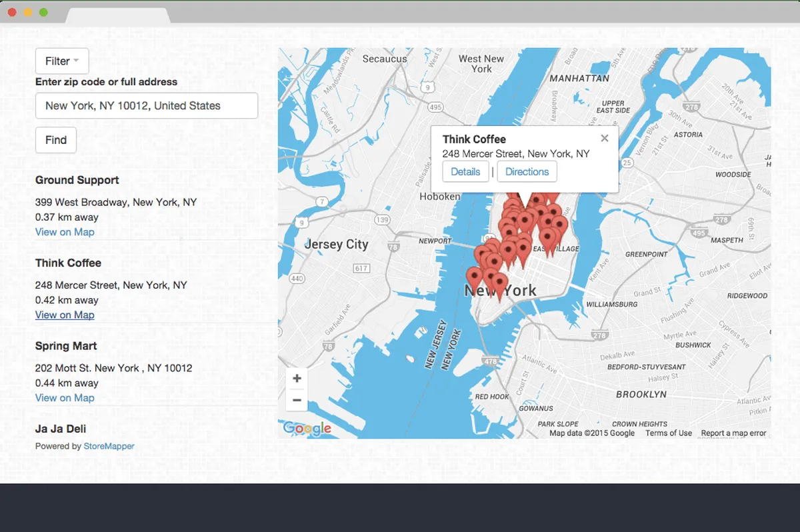Image resolution: width=800 pixels, height=532 pixels.
Task: Click the 0.37 km away distance text
Action: click(67, 217)
